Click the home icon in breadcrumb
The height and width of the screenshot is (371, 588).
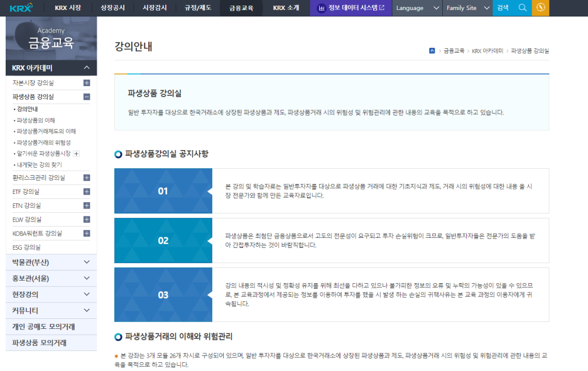coord(432,51)
